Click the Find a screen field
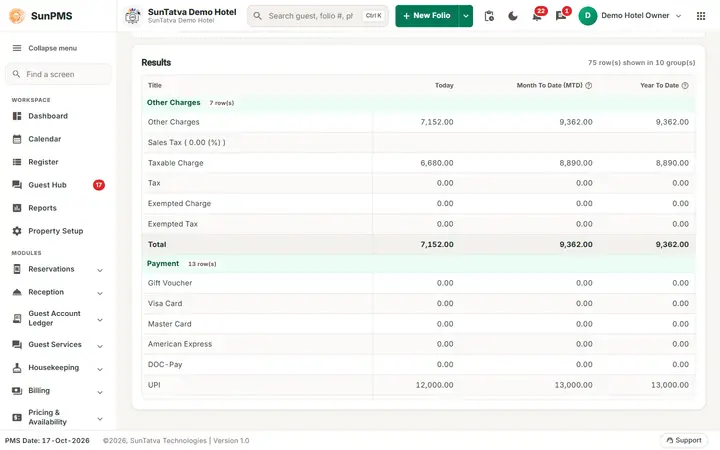This screenshot has width=720, height=450. coord(58,74)
